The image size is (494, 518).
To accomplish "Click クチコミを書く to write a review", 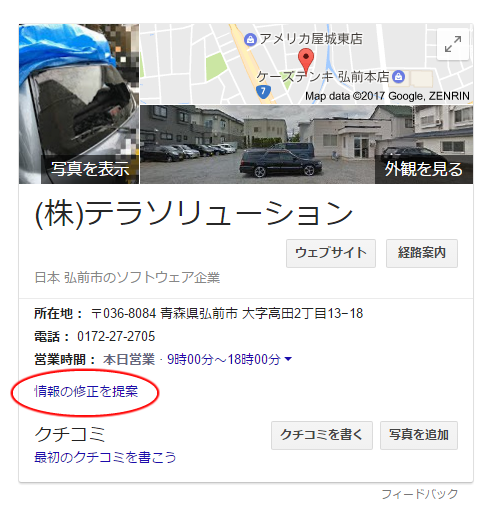I will pyautogui.click(x=322, y=435).
